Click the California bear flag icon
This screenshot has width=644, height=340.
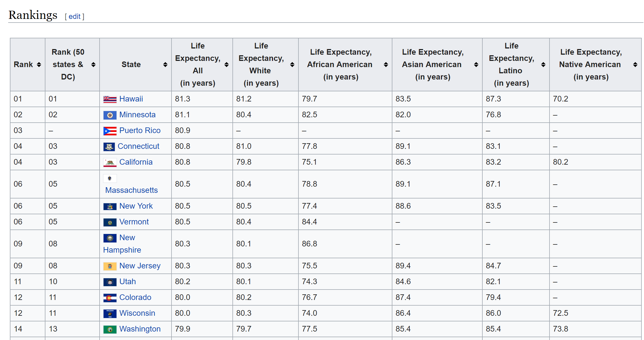pyautogui.click(x=110, y=162)
